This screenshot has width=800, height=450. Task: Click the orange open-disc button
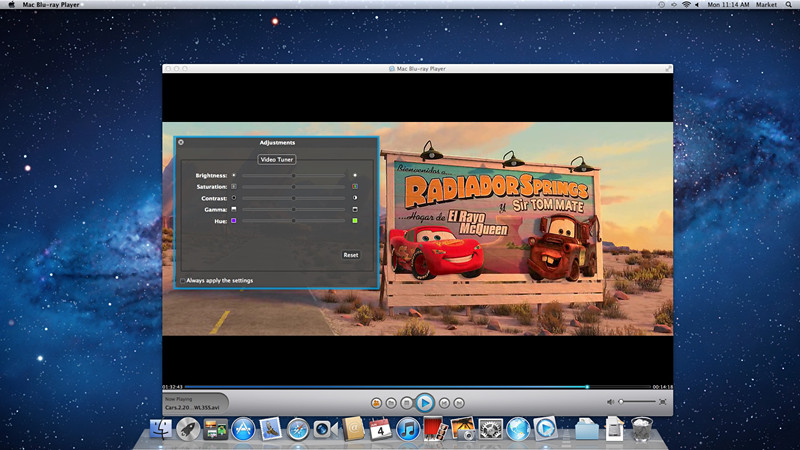(375, 402)
